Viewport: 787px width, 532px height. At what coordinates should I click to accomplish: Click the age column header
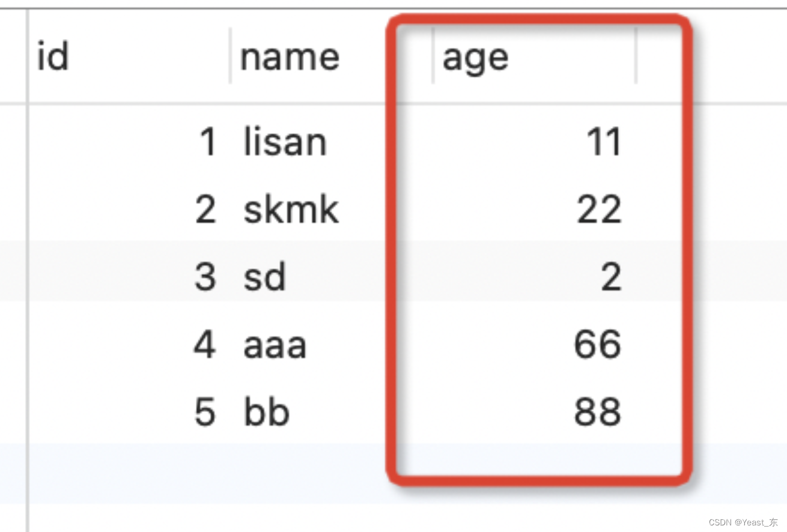pyautogui.click(x=475, y=58)
